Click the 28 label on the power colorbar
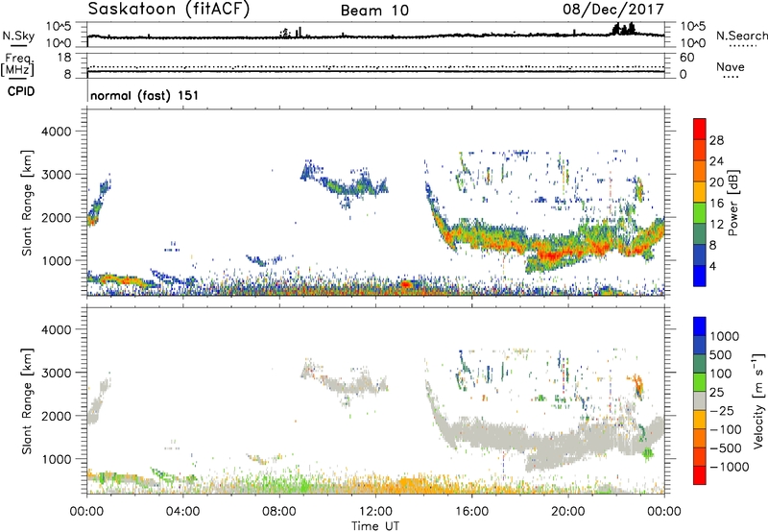768x532 pixels. 716,140
